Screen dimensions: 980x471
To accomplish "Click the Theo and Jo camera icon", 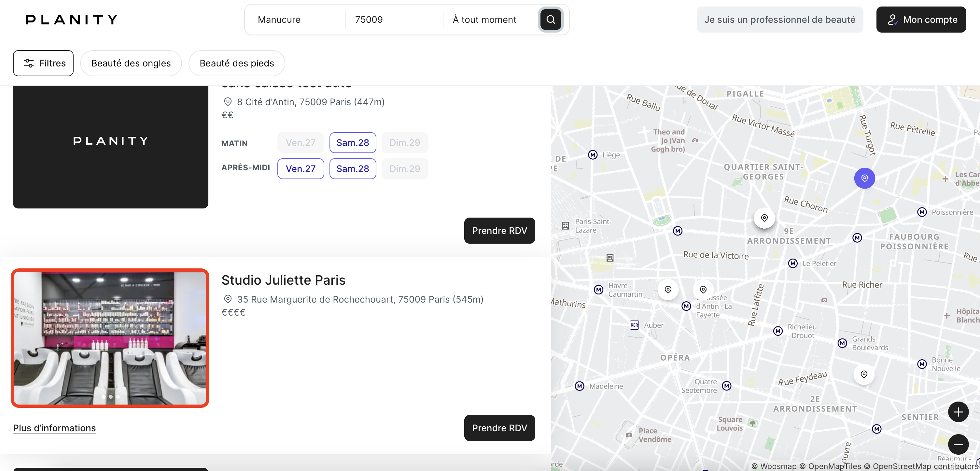I will coord(695,140).
